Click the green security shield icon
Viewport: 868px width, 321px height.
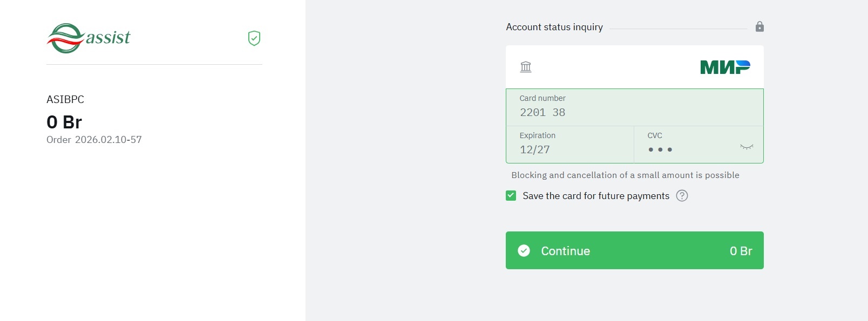(254, 38)
